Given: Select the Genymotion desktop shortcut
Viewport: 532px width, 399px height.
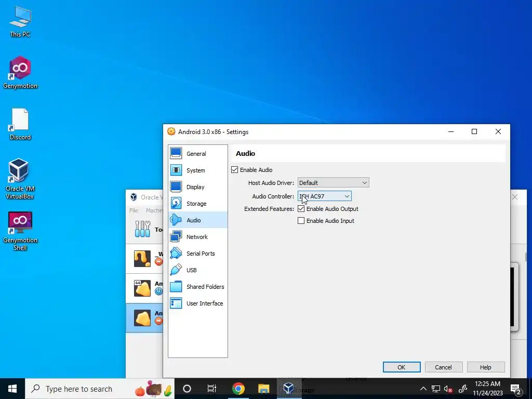Looking at the screenshot, I should (20, 73).
